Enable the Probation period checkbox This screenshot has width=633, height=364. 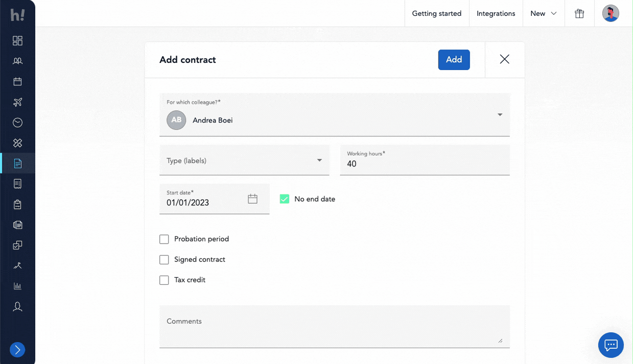164,239
